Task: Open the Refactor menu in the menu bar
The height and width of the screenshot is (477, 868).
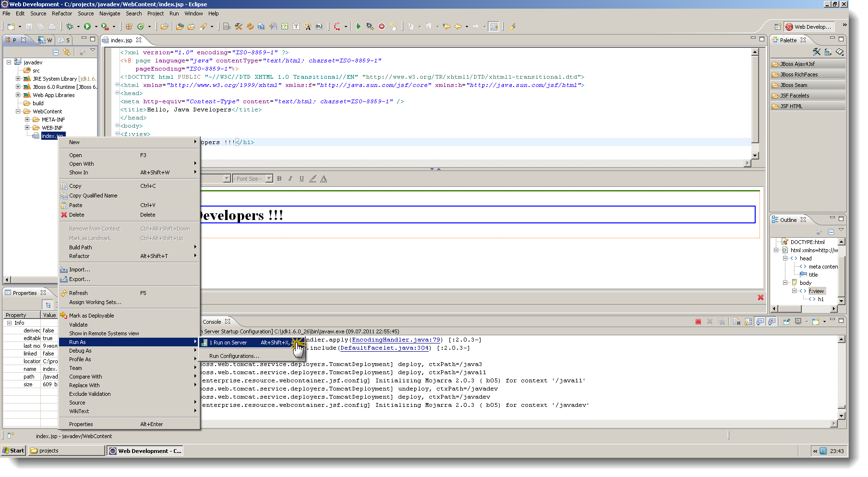Action: point(62,13)
